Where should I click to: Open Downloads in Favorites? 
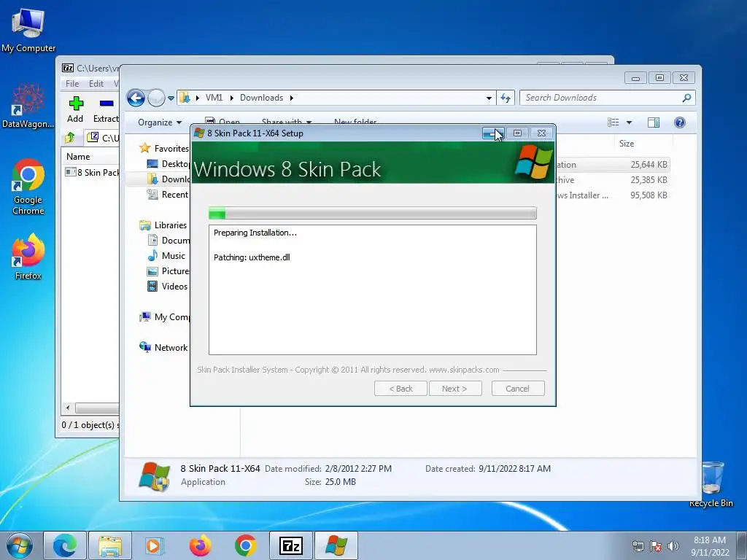tap(169, 179)
